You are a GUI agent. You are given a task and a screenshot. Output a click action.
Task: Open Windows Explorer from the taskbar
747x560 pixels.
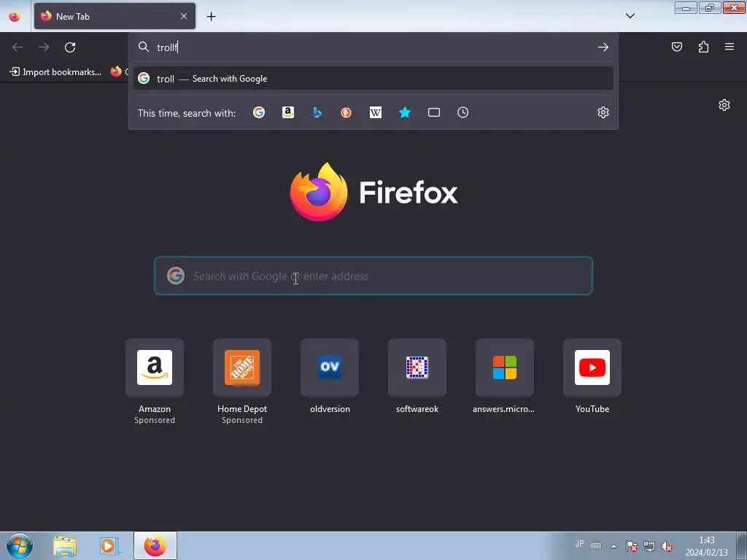[65, 546]
